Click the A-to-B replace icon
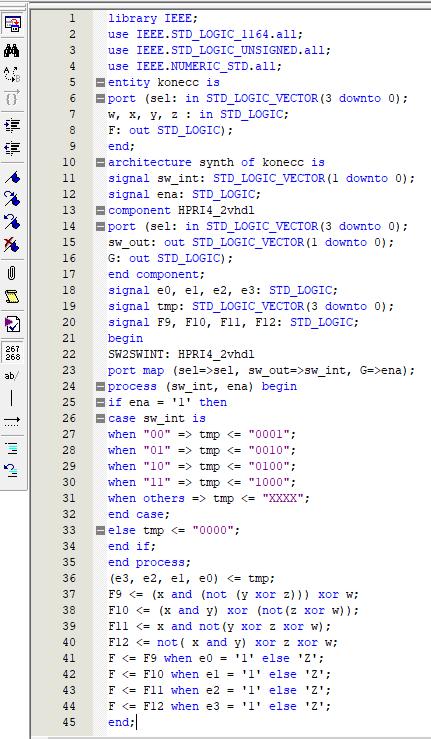The height and width of the screenshot is (739, 431). pyautogui.click(x=12, y=74)
